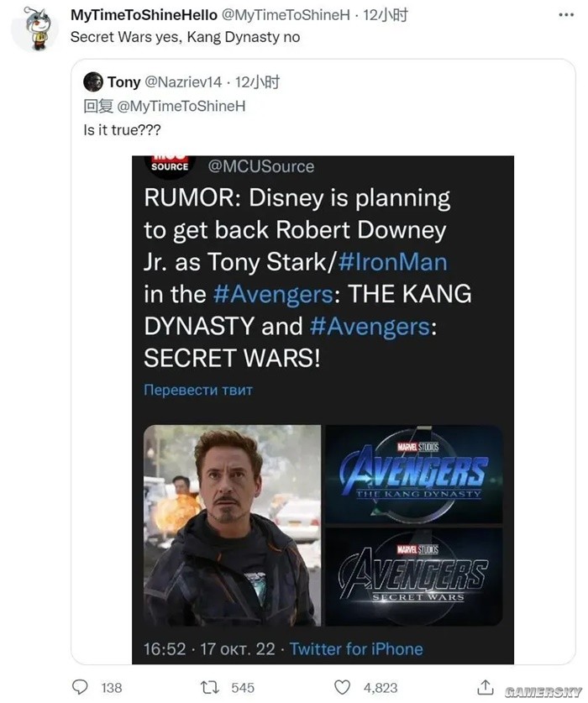Open the MyTimeToShineHello display name
This screenshot has height=703, width=588.
pos(144,15)
